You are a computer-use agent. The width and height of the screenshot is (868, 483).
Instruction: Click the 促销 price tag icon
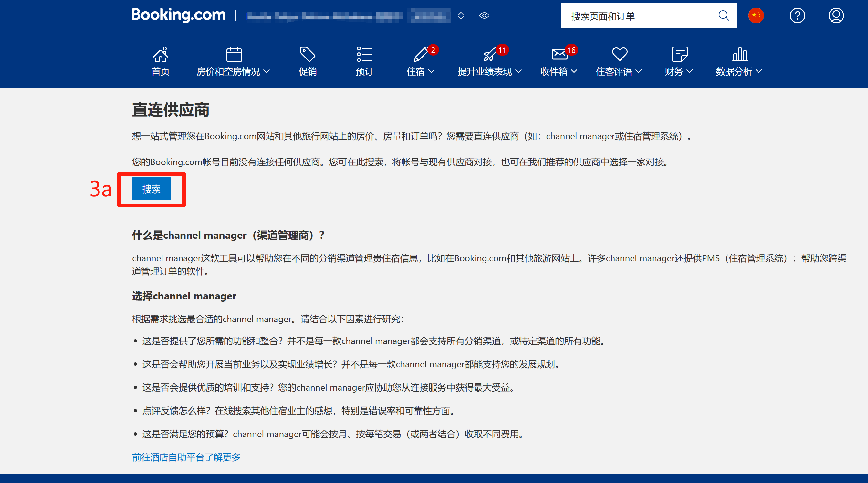[x=307, y=54]
